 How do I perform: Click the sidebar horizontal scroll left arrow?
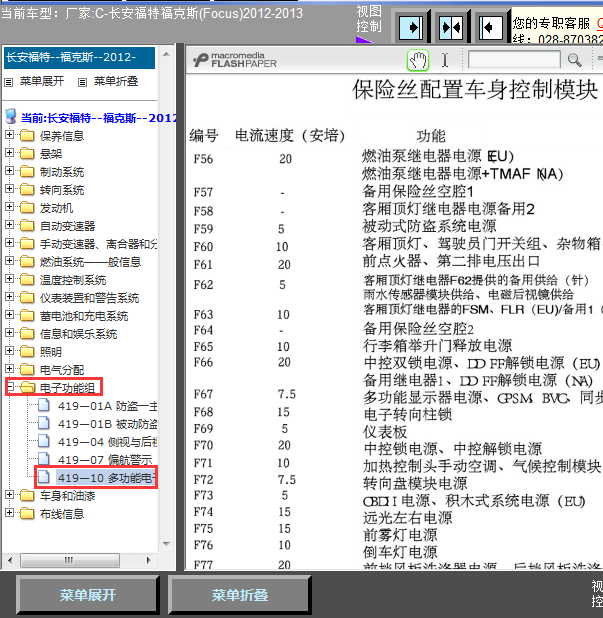tap(10, 560)
